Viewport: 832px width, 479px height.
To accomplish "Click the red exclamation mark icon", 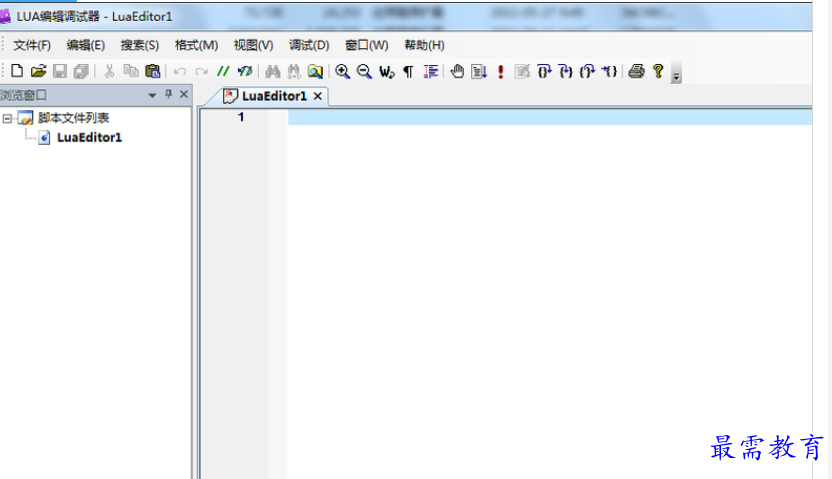I will [x=500, y=71].
